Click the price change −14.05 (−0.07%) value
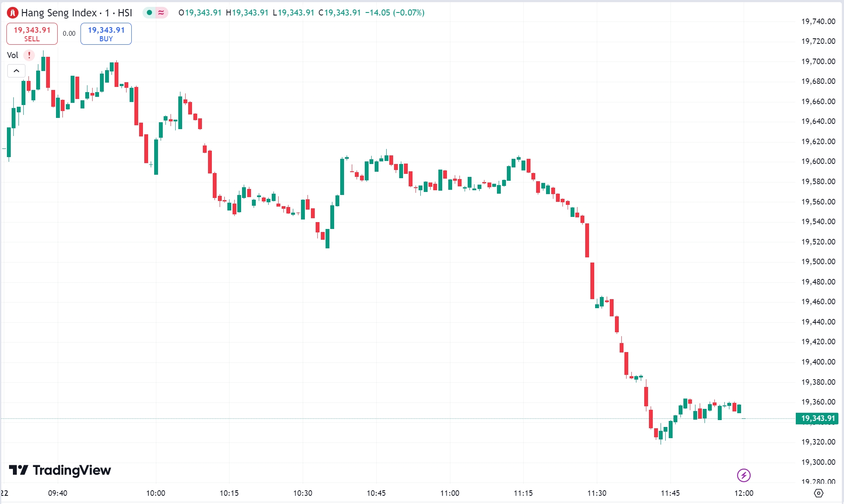Viewport: 844px width, 504px height. (x=394, y=13)
